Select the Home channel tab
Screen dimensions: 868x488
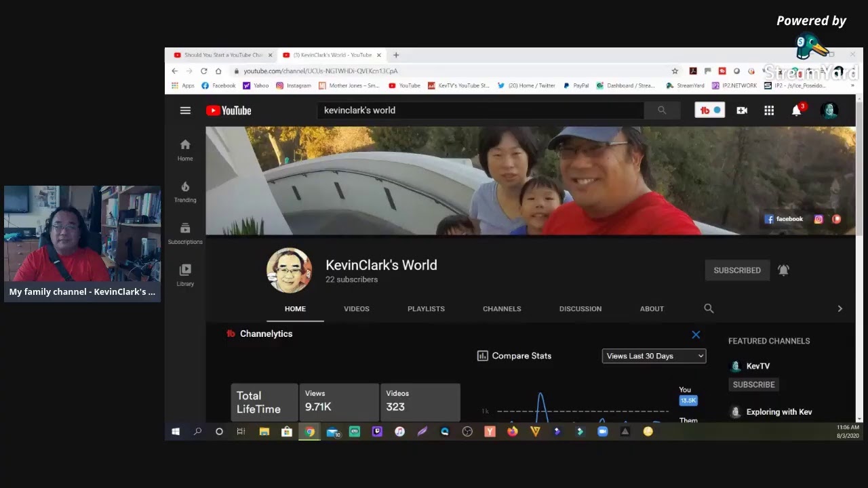click(x=295, y=308)
